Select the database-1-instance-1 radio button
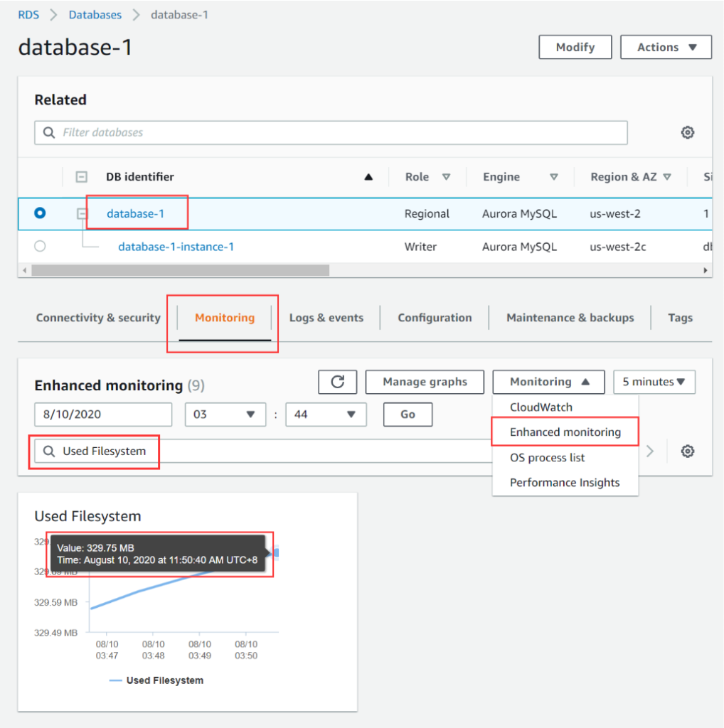 pyautogui.click(x=40, y=246)
